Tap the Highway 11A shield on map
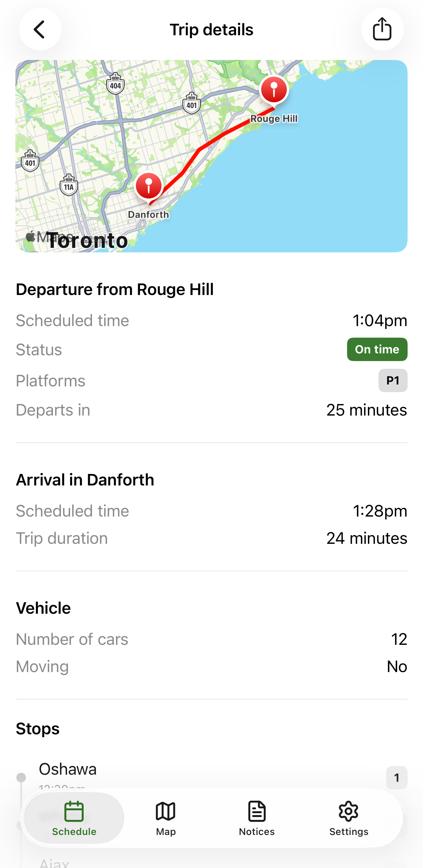 [x=69, y=185]
